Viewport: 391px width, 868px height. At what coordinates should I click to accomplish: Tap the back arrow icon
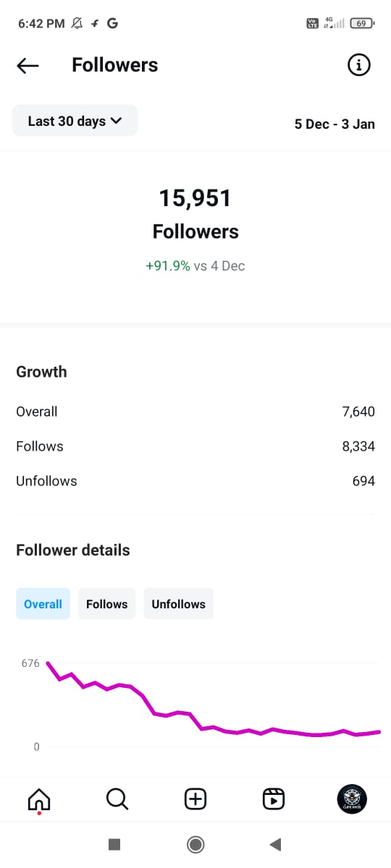tap(28, 66)
